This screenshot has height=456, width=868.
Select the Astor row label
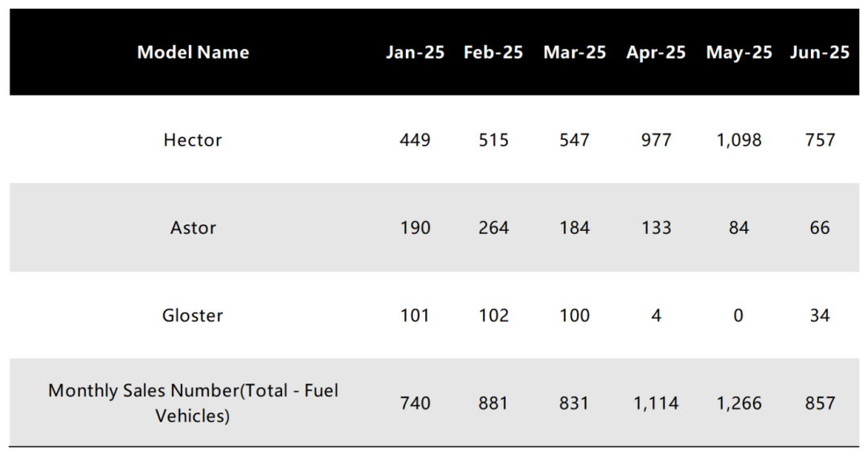(x=193, y=228)
